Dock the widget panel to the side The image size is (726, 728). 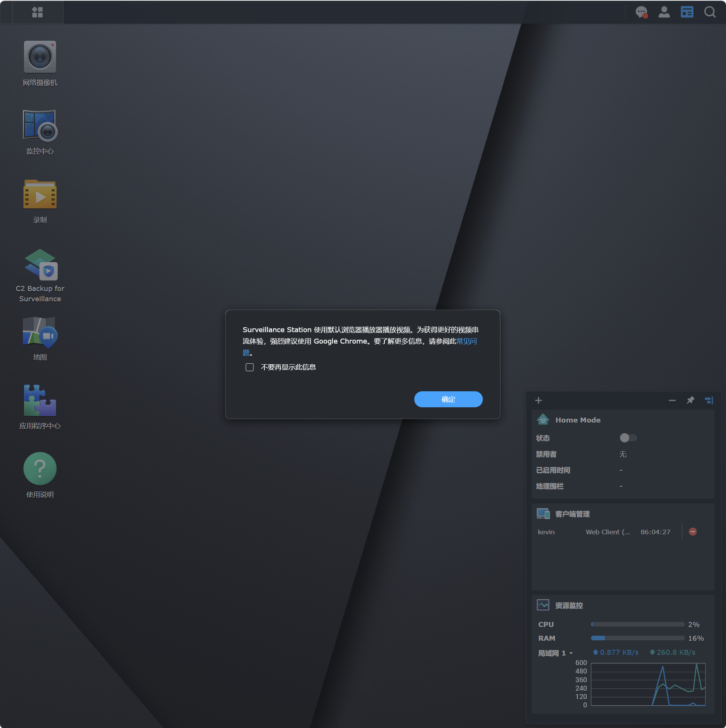click(x=709, y=400)
